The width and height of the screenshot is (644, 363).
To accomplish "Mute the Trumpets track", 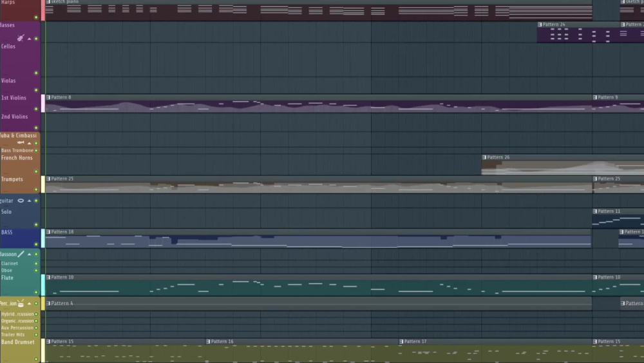I will tap(36, 190).
